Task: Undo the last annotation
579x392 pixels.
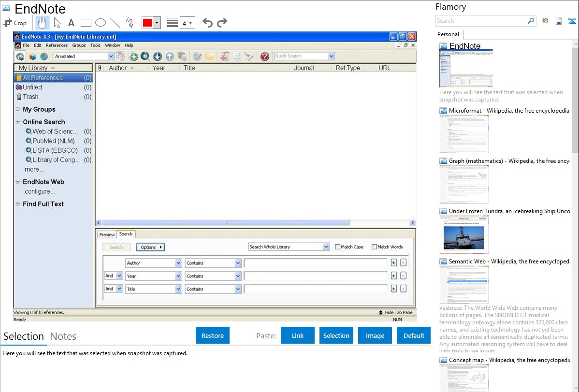Action: point(207,23)
